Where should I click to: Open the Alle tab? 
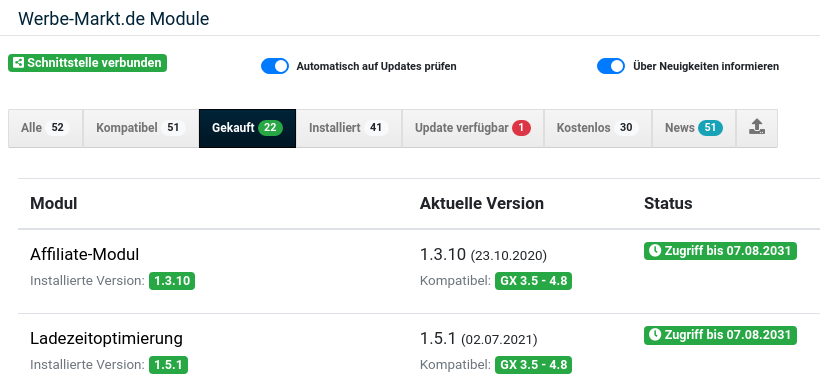[45, 128]
